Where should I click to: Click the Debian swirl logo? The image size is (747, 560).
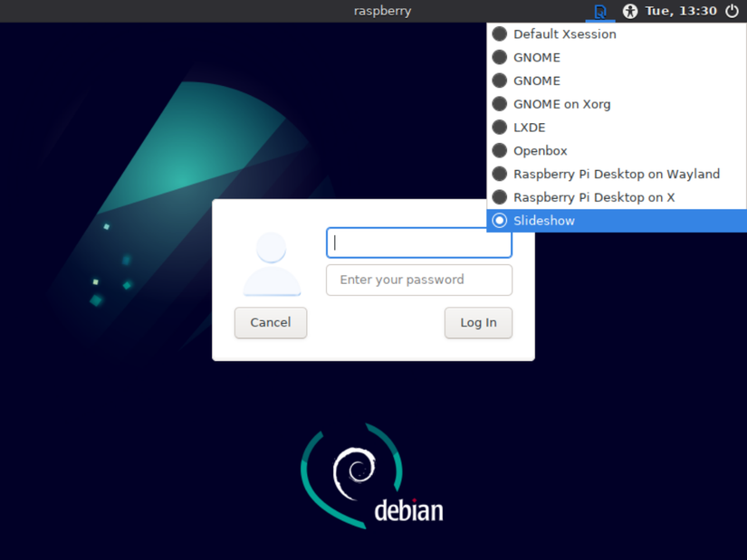(355, 472)
